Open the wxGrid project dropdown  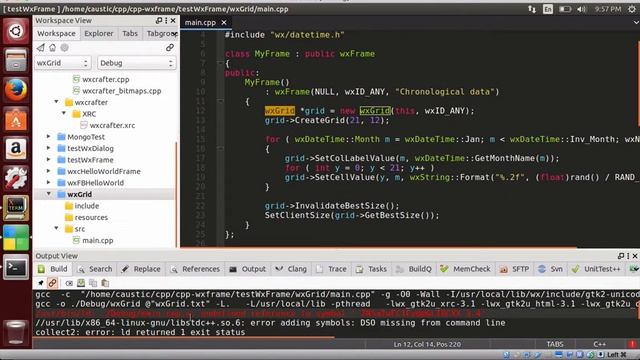coord(62,63)
